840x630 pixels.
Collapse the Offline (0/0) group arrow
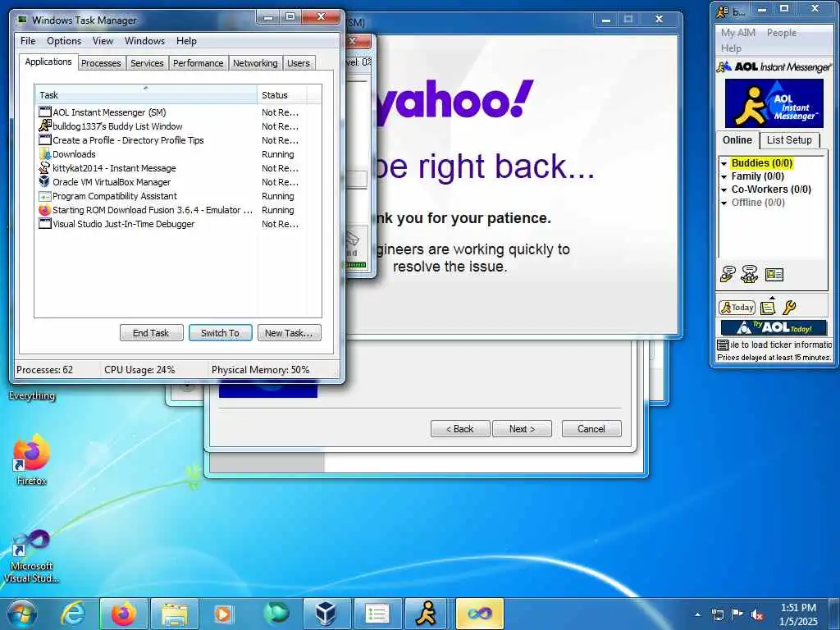[x=724, y=203]
